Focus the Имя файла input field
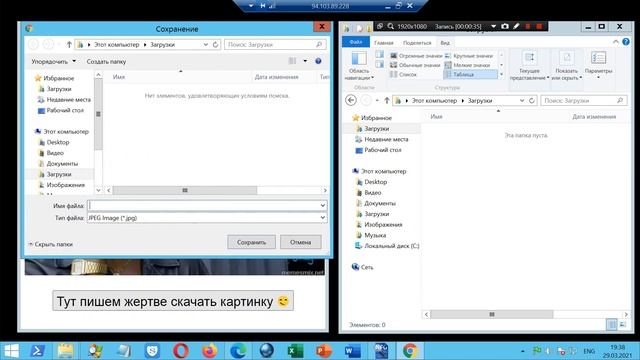640x360 pixels. point(203,205)
